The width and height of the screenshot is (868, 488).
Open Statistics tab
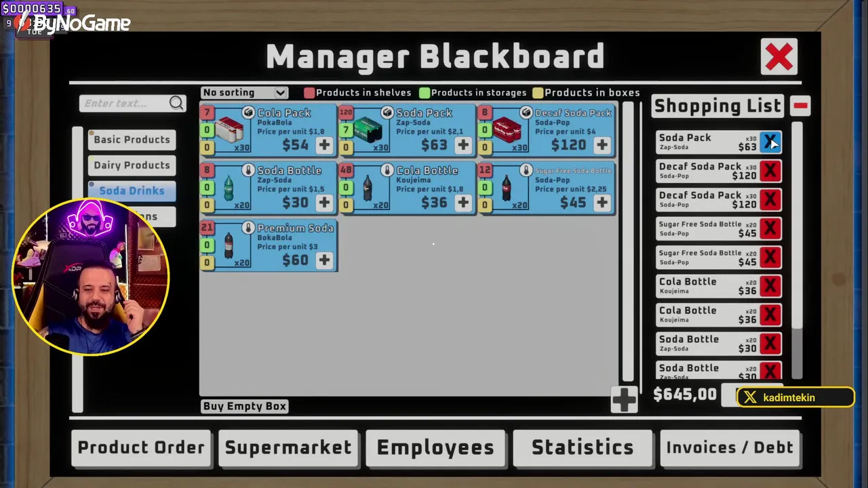point(583,448)
